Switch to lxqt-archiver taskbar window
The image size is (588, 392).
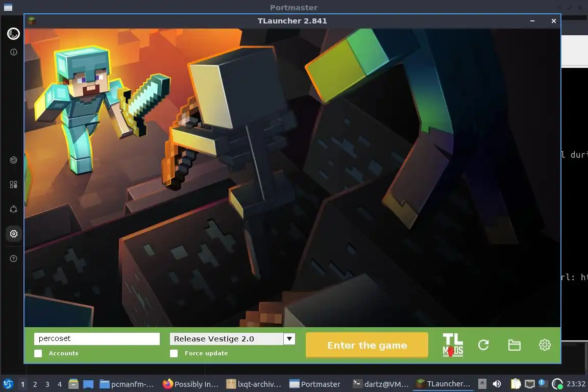pyautogui.click(x=254, y=384)
